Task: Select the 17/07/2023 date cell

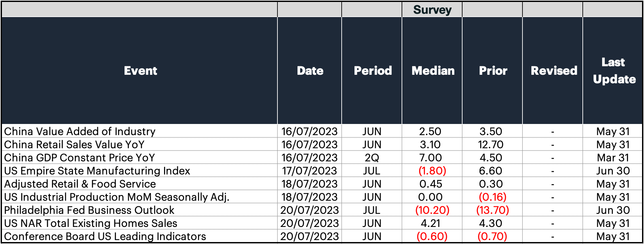Action: click(310, 171)
